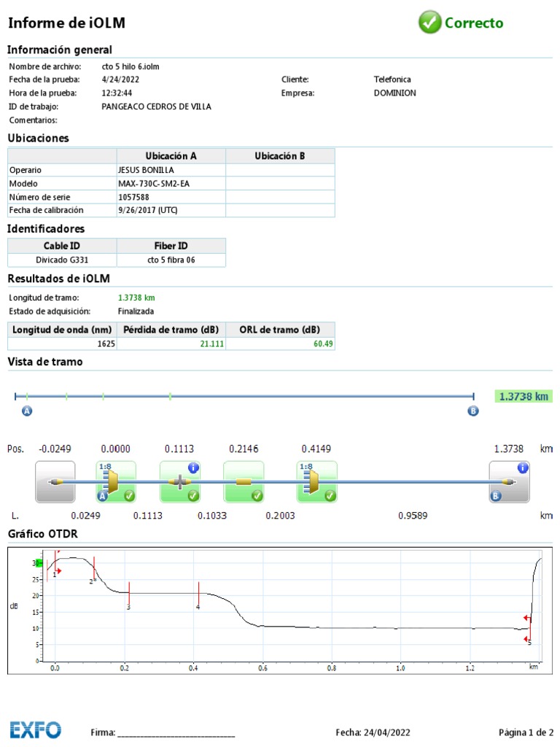This screenshot has width=560, height=747.
Task: Click the B marker on the span line
Action: [472, 411]
